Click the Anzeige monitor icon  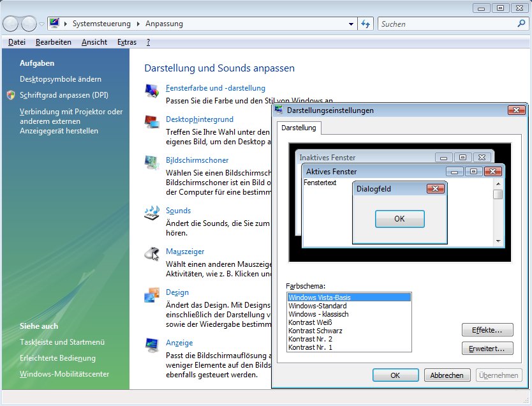(152, 345)
